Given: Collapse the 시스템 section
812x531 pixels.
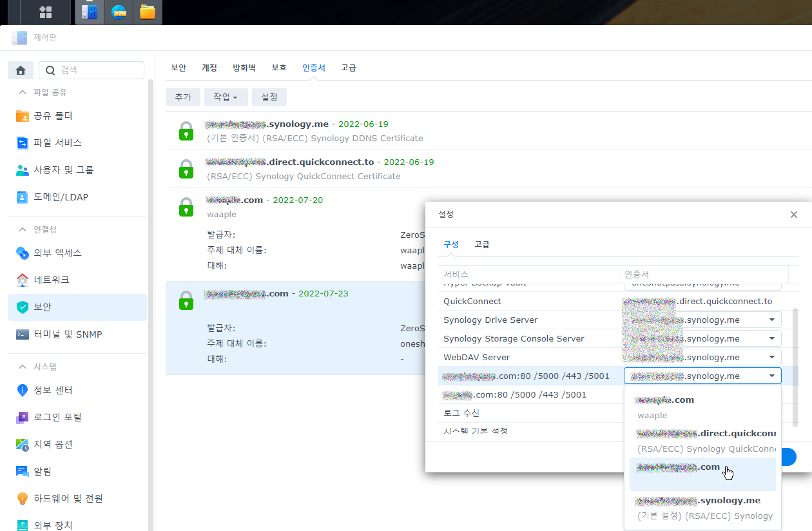Looking at the screenshot, I should click(x=23, y=367).
